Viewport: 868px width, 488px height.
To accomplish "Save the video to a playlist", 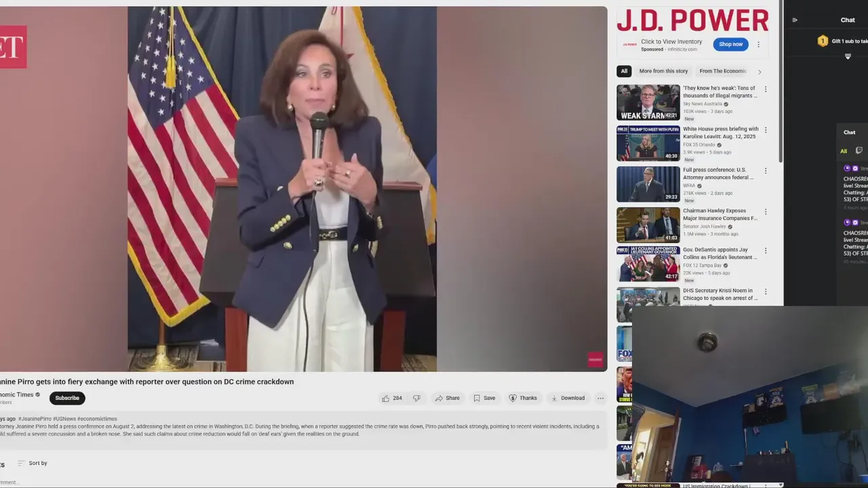I will pyautogui.click(x=484, y=398).
